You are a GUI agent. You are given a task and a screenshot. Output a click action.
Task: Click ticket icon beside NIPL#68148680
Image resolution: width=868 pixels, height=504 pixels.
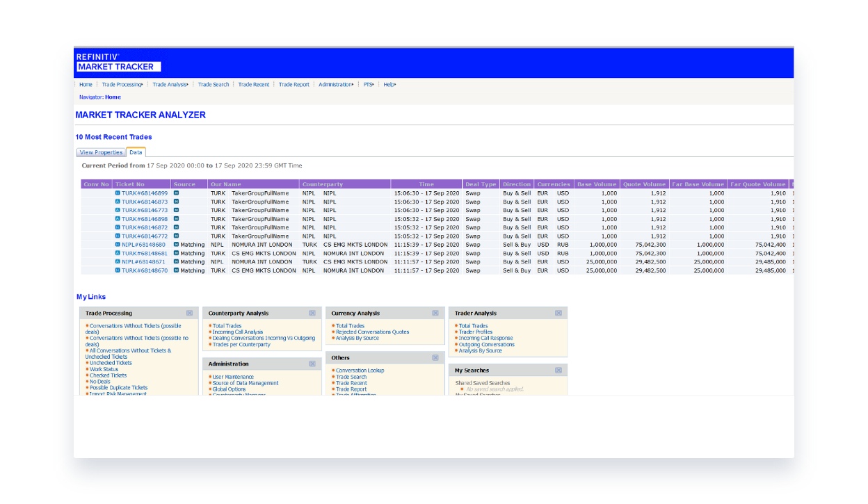tap(118, 245)
